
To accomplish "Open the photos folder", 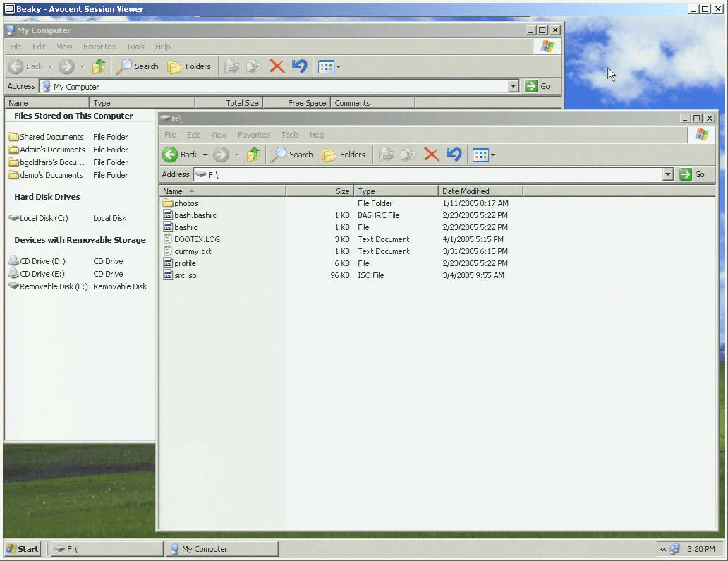I will pos(186,203).
